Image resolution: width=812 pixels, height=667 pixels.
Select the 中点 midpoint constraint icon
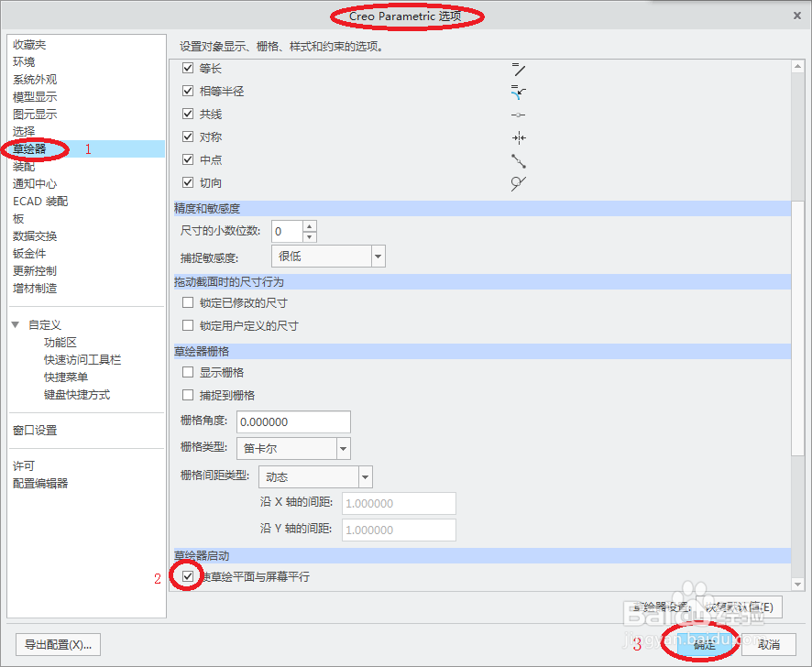(x=519, y=159)
